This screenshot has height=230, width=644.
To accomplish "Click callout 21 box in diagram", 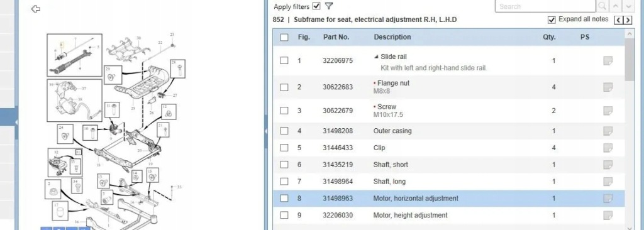I will click(x=164, y=130).
